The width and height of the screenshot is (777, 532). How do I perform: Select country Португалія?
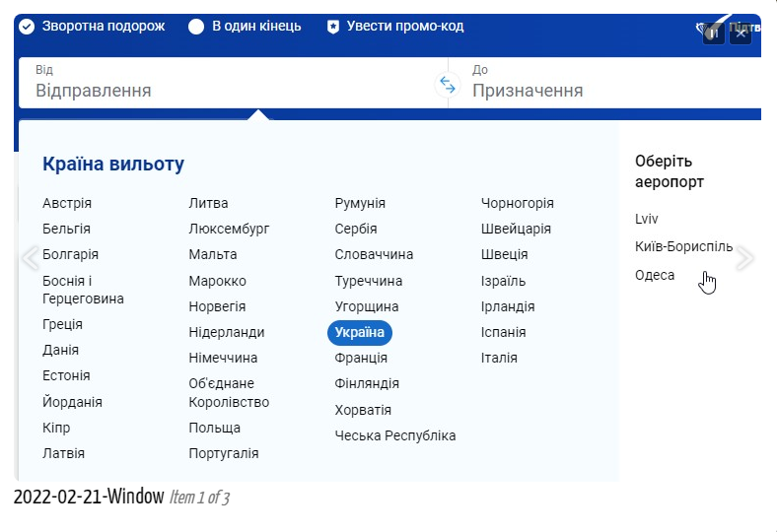[224, 453]
